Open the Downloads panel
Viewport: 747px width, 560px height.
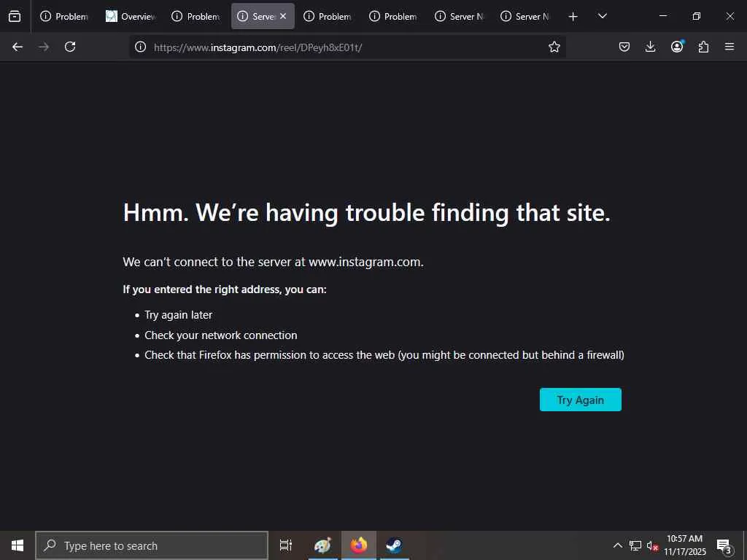coord(650,47)
